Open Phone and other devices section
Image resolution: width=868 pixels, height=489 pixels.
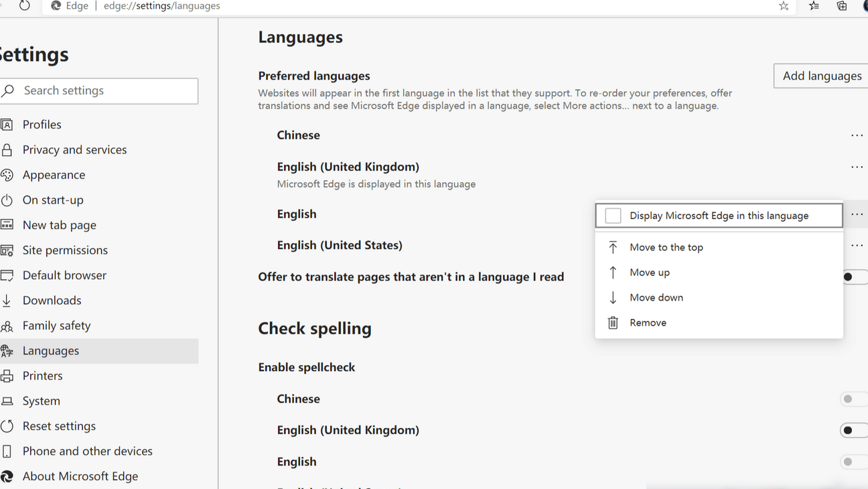pos(99,451)
